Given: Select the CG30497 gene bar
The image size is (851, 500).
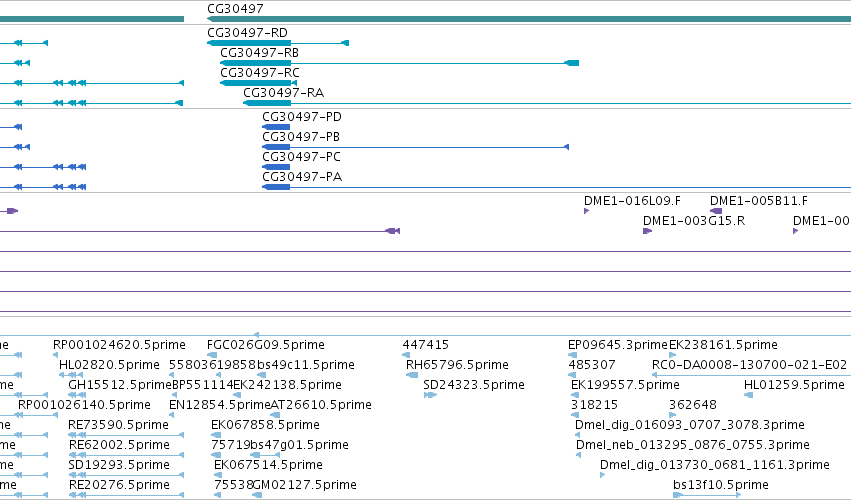Looking at the screenshot, I should (529, 19).
